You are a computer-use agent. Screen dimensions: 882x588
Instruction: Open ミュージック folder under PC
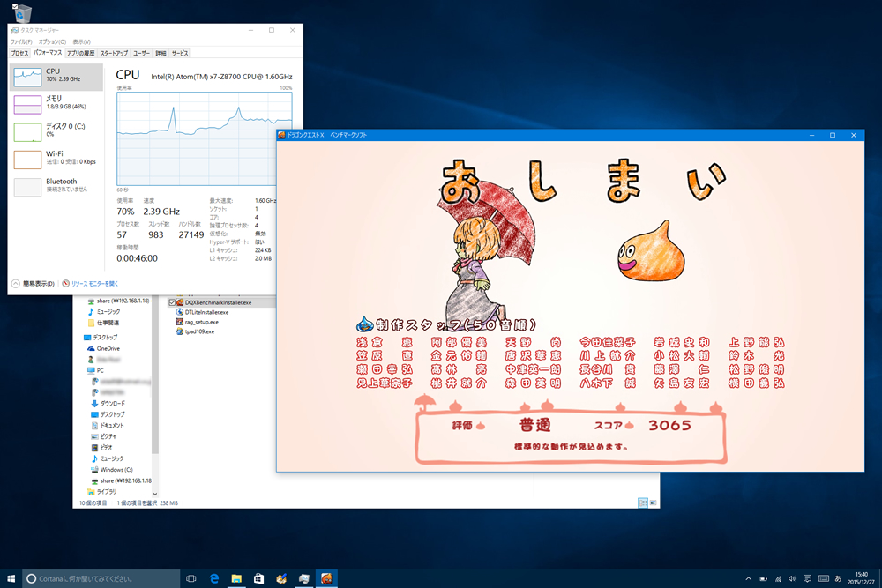[107, 458]
